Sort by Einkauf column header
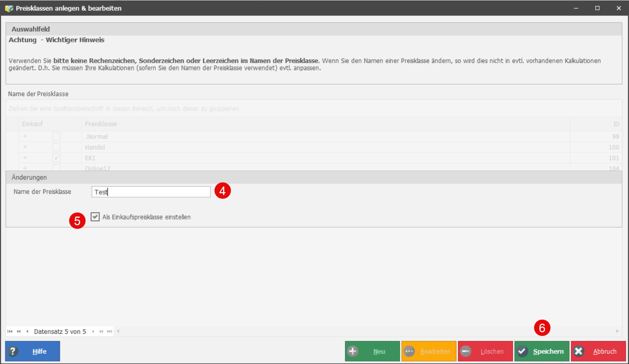 click(50, 124)
